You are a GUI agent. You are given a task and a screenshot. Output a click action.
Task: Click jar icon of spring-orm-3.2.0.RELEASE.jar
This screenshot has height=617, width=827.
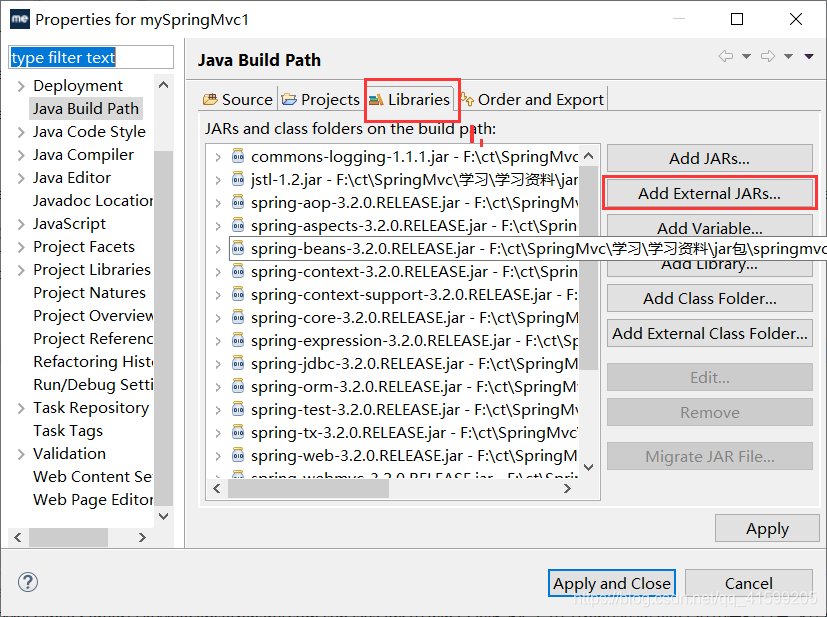tap(238, 386)
